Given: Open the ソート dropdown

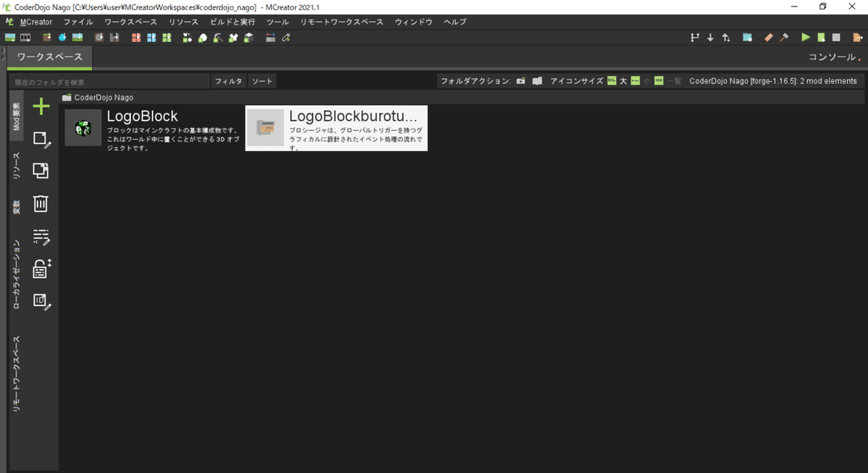Looking at the screenshot, I should pyautogui.click(x=261, y=81).
